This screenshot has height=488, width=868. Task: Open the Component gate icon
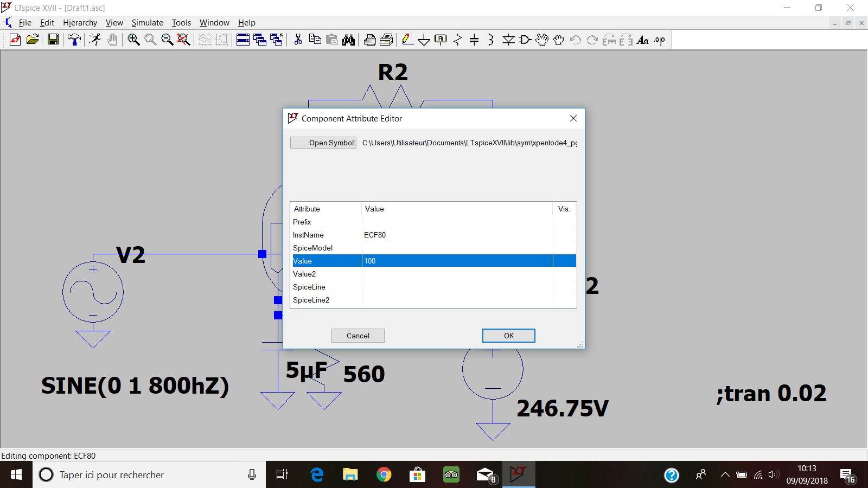525,40
